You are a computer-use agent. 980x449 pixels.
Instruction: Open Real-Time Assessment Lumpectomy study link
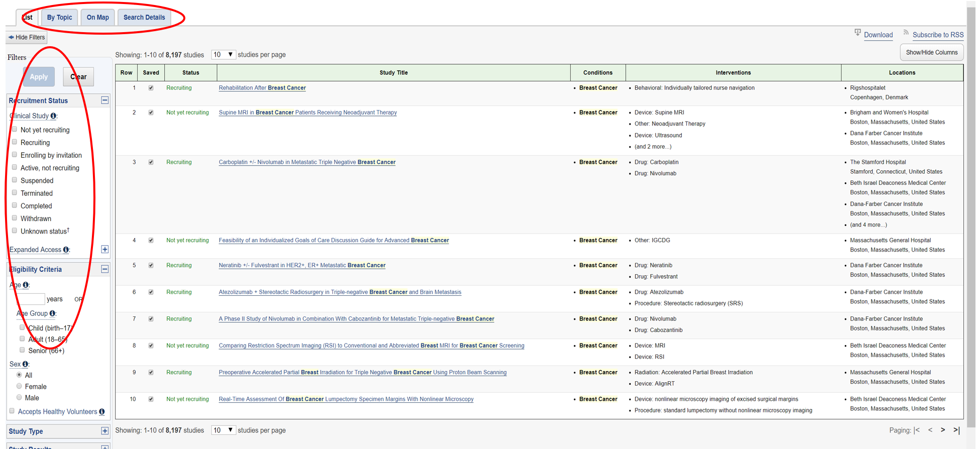346,399
